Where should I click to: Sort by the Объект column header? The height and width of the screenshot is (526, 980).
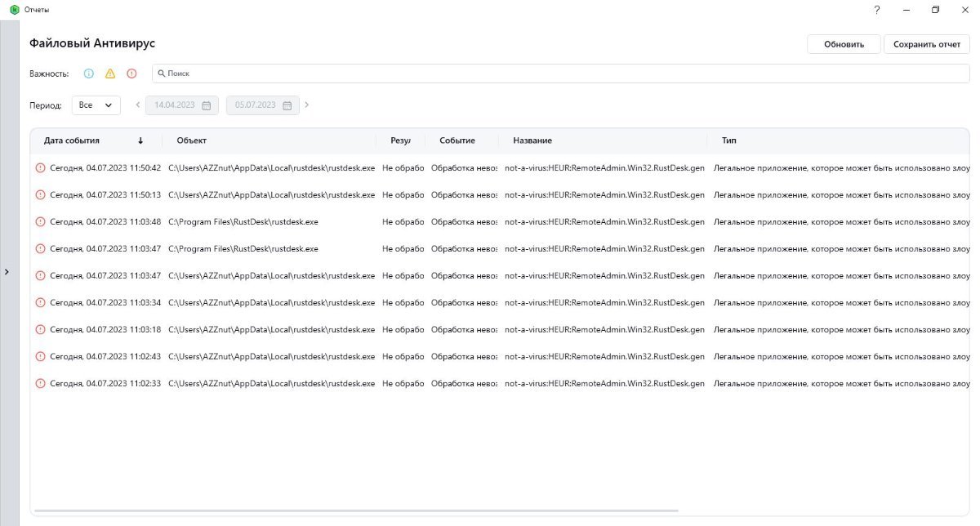(192, 140)
